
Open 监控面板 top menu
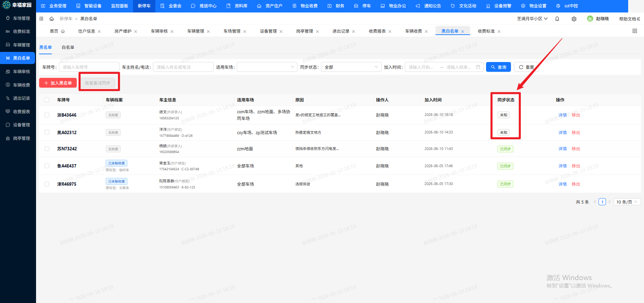(120, 6)
